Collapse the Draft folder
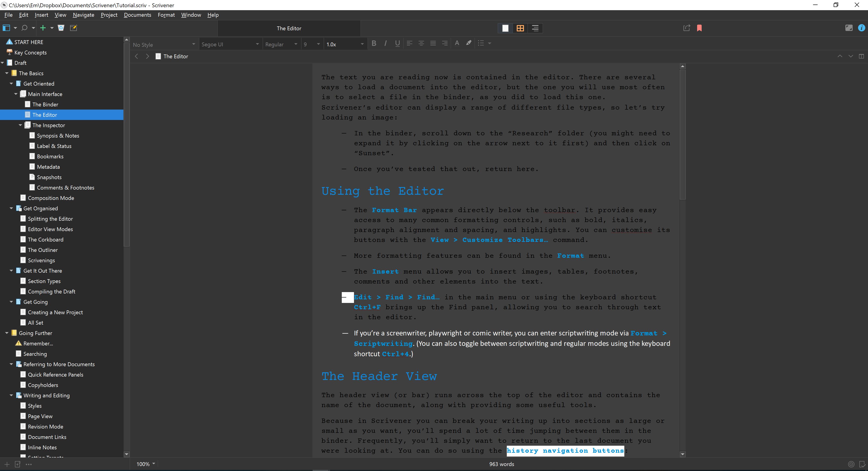Viewport: 868px width, 471px height. click(x=3, y=63)
